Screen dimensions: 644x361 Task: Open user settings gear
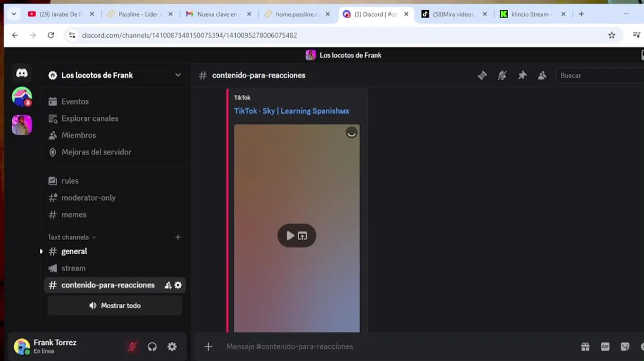172,346
